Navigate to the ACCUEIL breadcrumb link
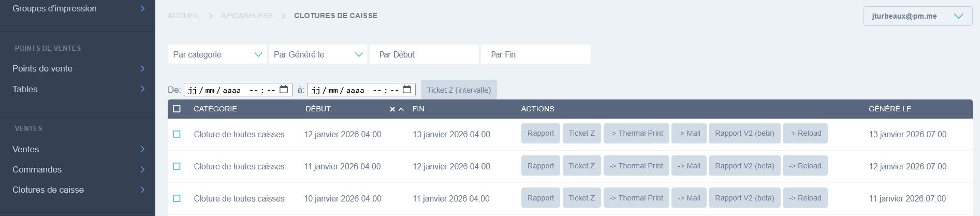The width and height of the screenshot is (980, 216). point(184,16)
